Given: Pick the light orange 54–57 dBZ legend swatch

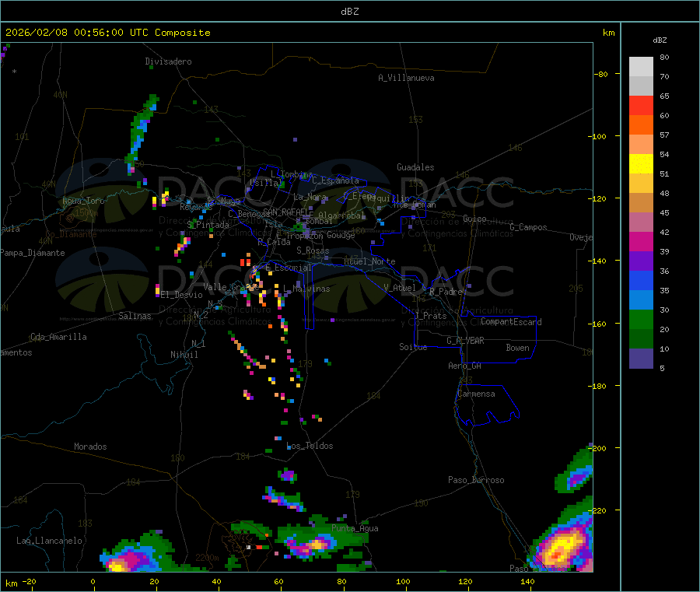Looking at the screenshot, I should tap(641, 144).
